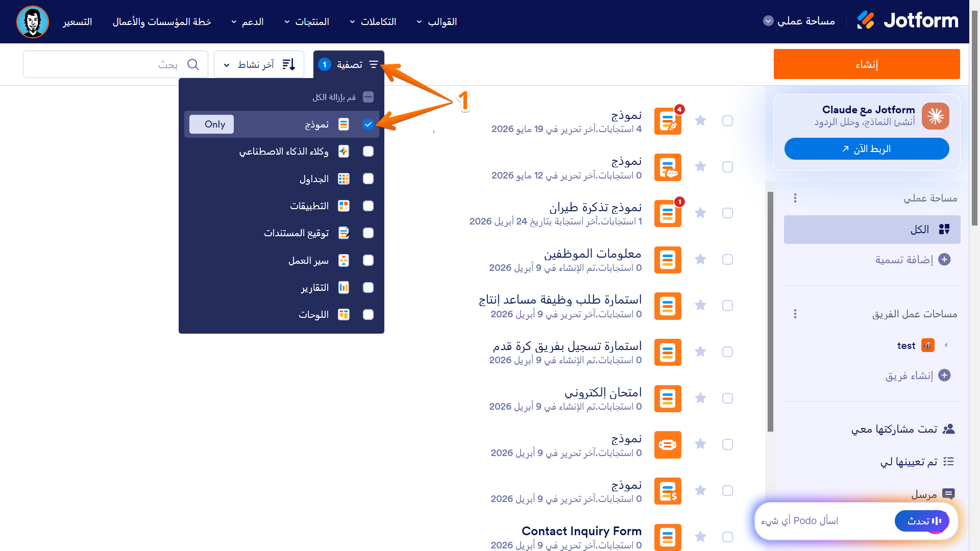Toggle the قم بإزالة الكل checkbox
Screen dimensions: 980x551
coord(368,97)
